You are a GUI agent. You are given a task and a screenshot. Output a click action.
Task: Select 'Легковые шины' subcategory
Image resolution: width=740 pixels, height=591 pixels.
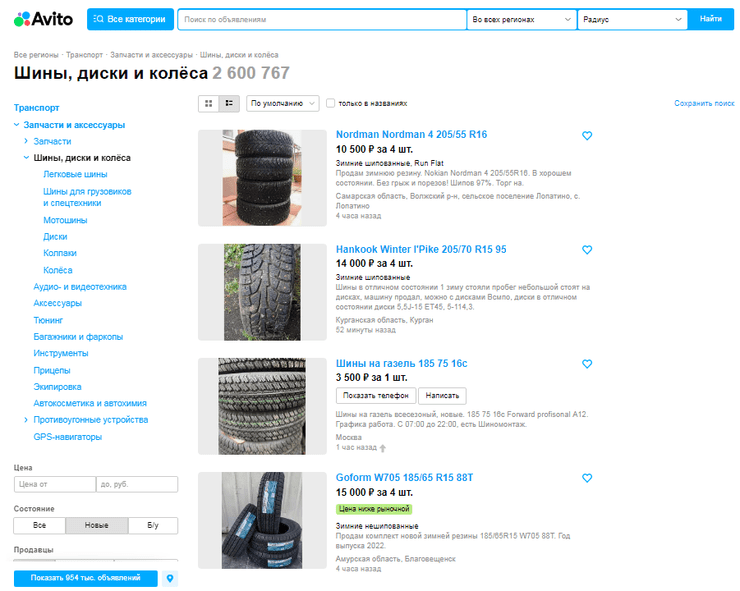point(76,174)
